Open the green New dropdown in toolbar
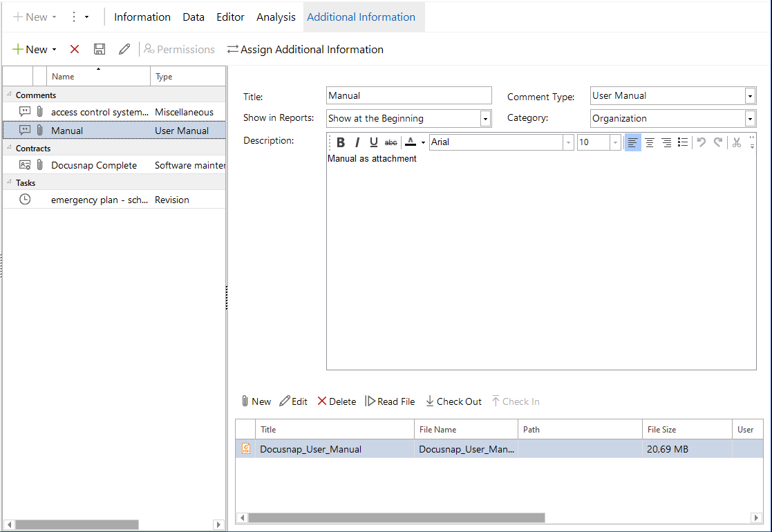The width and height of the screenshot is (772, 532). 54,50
